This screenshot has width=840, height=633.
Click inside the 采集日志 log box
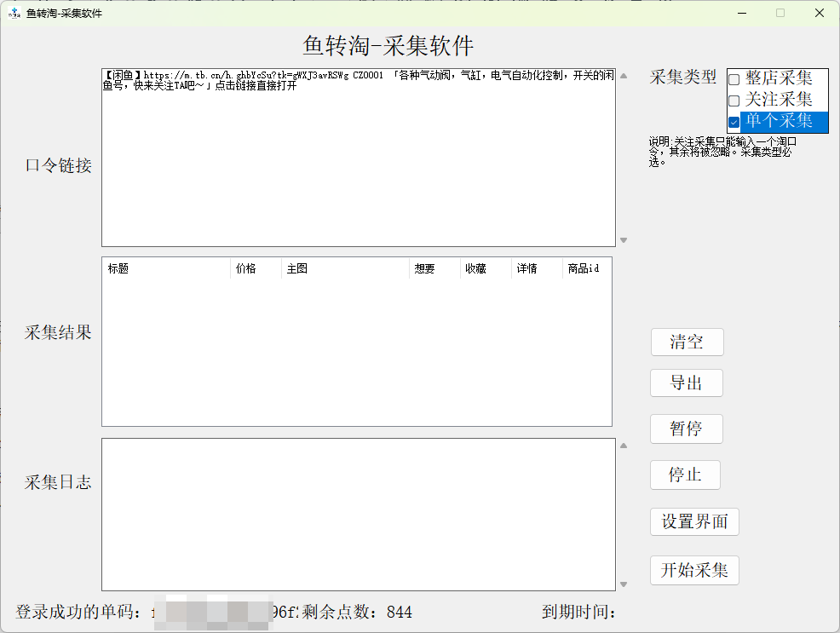359,515
